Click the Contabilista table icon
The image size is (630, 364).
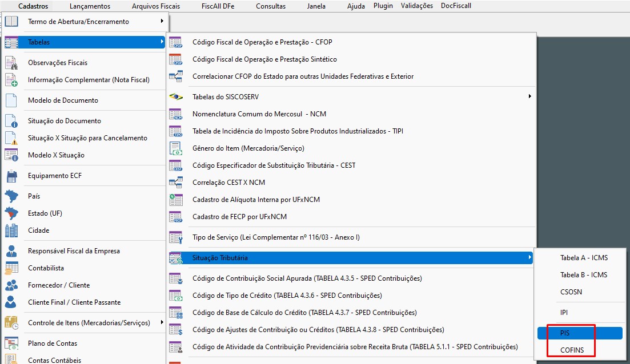[11, 268]
